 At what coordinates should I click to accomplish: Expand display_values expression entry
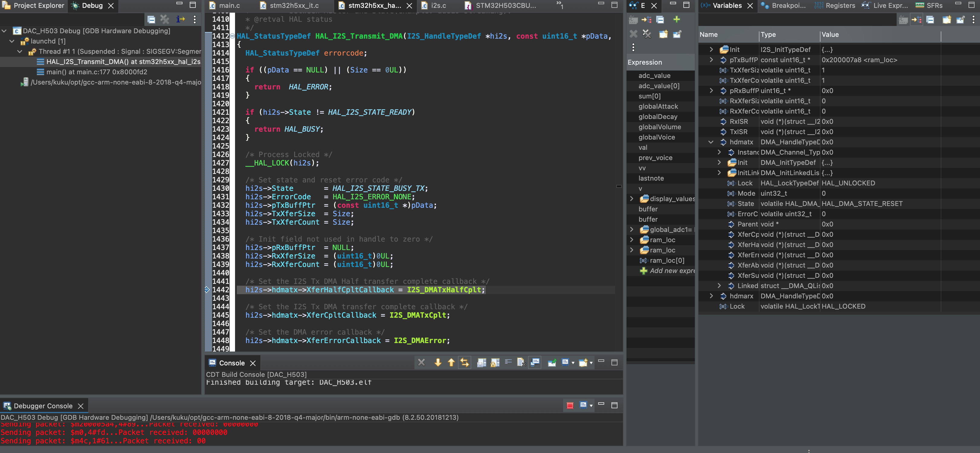coord(631,198)
